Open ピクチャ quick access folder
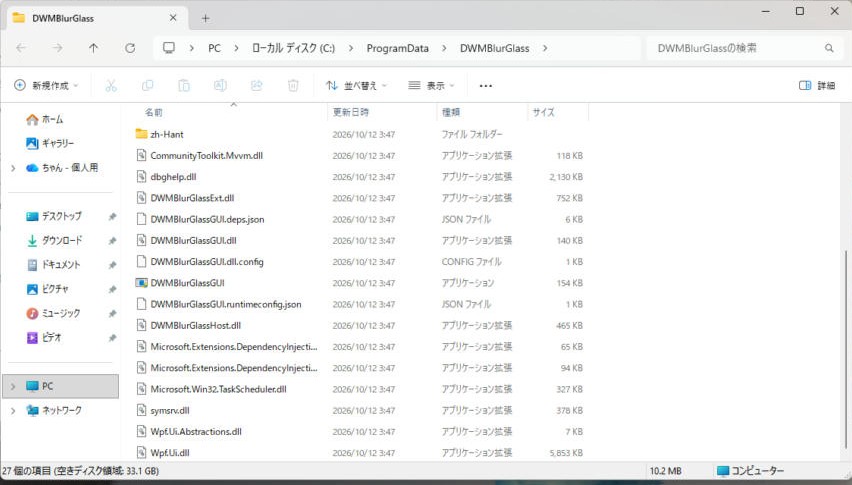The height and width of the screenshot is (485, 852). [47, 289]
